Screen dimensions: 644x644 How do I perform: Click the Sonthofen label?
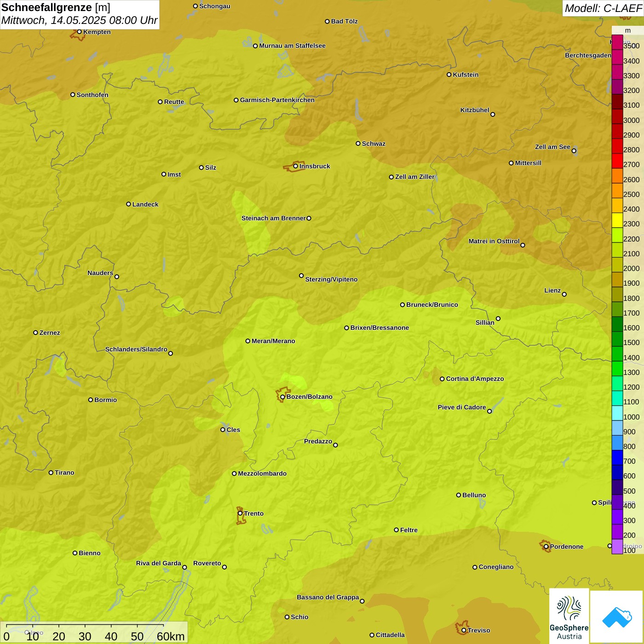pyautogui.click(x=92, y=95)
